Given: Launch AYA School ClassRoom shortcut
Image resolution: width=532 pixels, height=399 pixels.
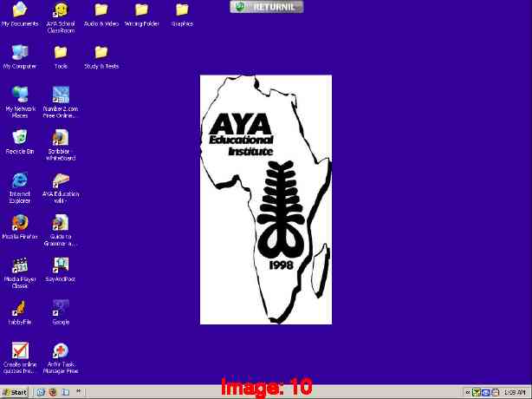Looking at the screenshot, I should coord(61,17).
